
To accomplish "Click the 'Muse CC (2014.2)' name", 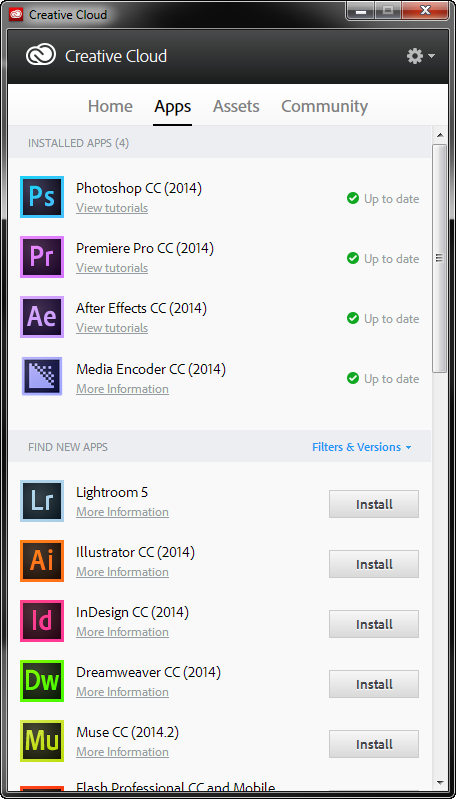I will (127, 732).
